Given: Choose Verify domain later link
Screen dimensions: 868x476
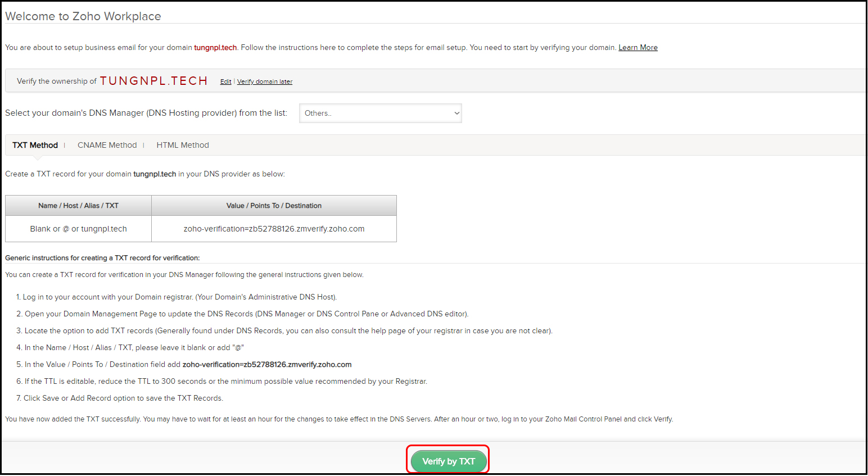Looking at the screenshot, I should point(265,81).
